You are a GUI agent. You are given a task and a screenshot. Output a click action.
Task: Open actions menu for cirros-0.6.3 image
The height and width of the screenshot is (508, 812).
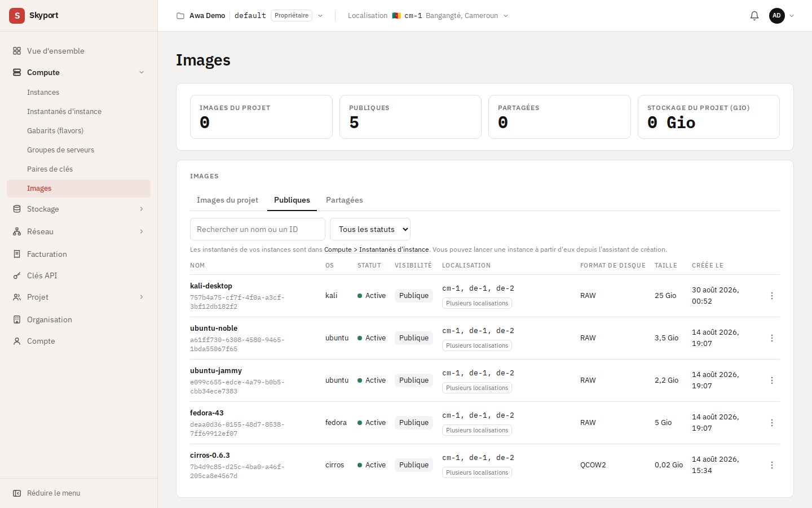pos(772,465)
